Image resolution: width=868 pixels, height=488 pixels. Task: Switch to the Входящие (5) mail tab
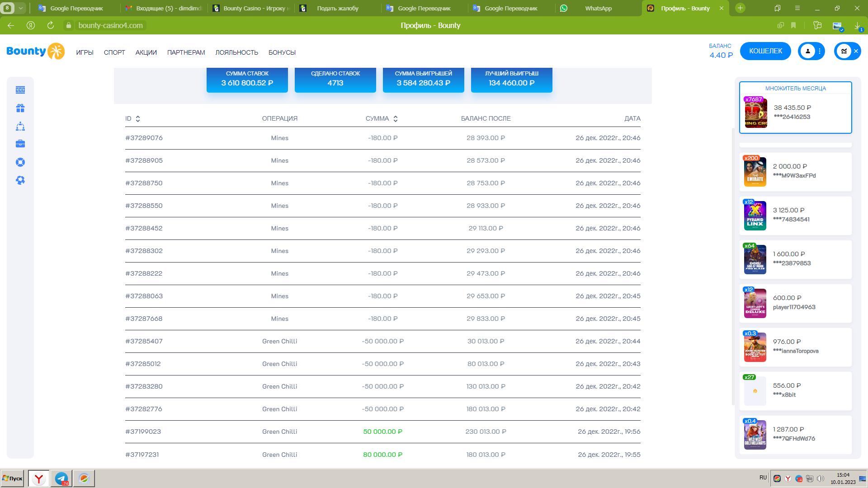click(164, 8)
